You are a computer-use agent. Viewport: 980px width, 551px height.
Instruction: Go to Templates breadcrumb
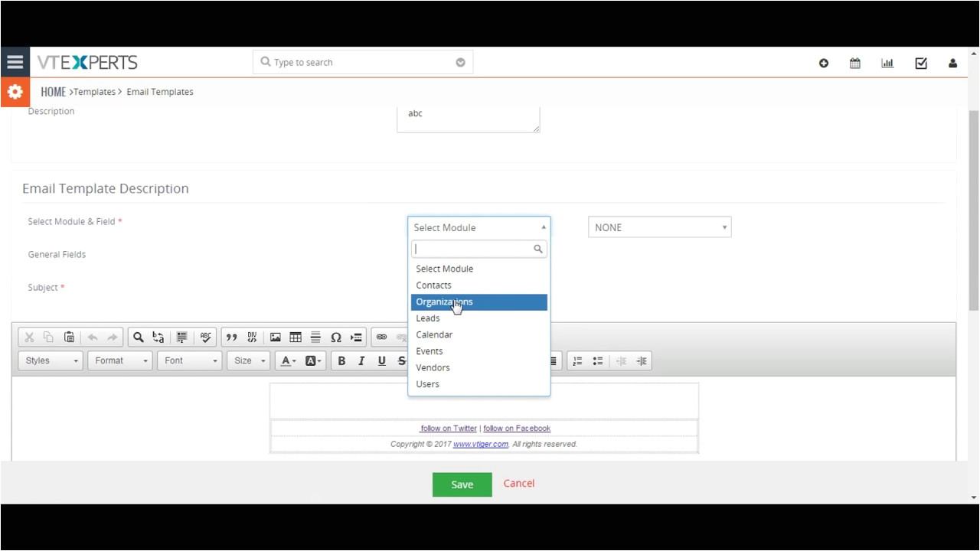coord(94,92)
